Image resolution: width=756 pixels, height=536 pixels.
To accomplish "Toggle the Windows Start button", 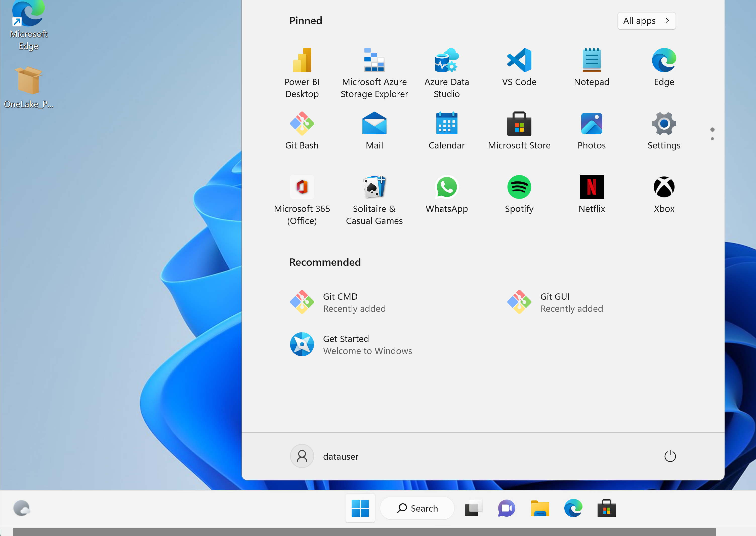I will coord(360,508).
